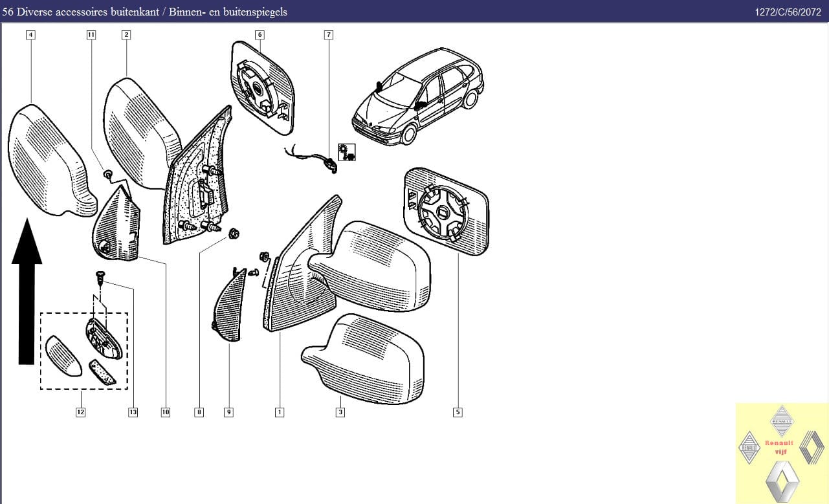Open part number 12 callout label

coord(80,412)
